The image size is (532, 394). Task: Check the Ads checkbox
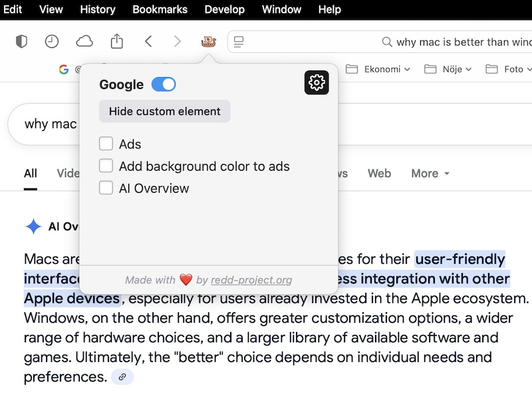tap(106, 144)
